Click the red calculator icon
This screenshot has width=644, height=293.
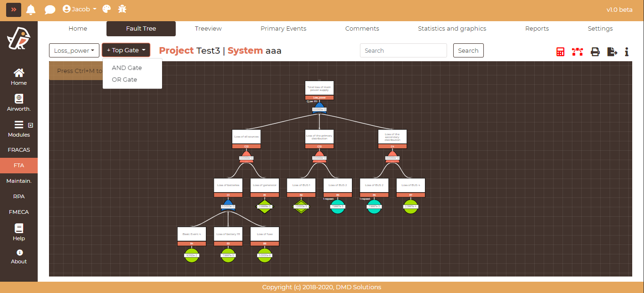tap(560, 52)
